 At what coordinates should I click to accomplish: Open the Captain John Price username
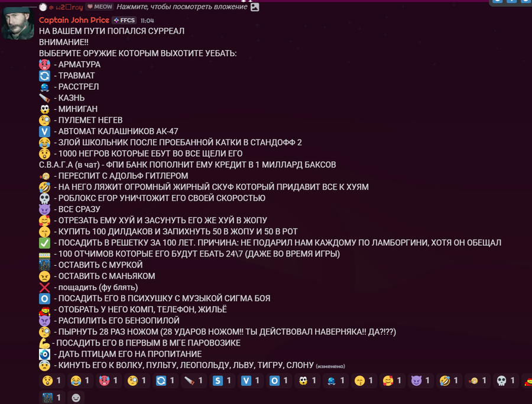pyautogui.click(x=74, y=20)
